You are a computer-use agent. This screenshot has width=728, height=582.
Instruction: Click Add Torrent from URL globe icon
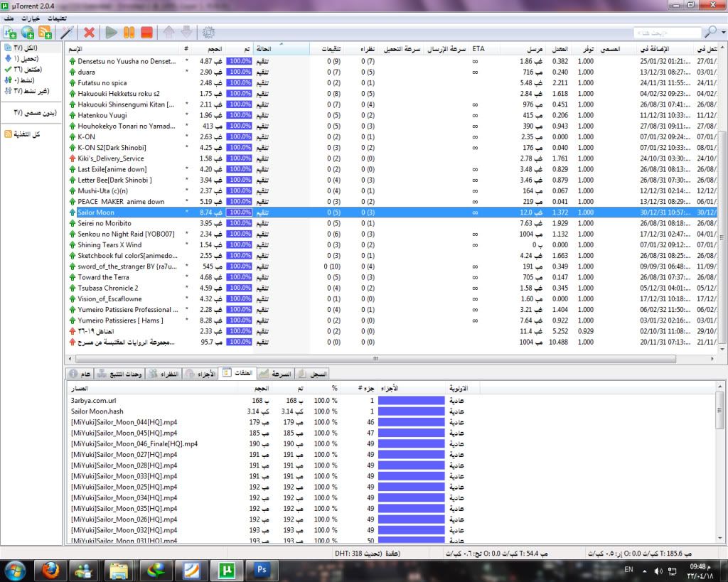(x=28, y=32)
